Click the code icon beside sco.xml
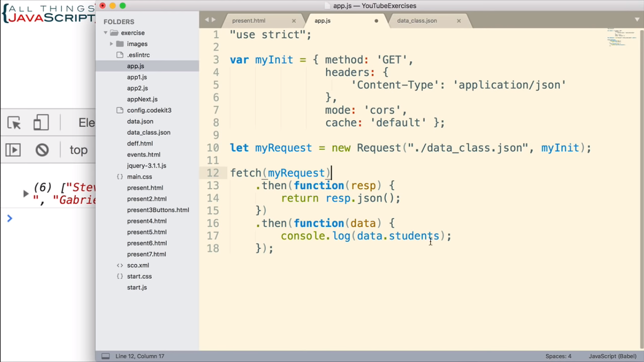Viewport: 644px width, 362px height. click(119, 265)
